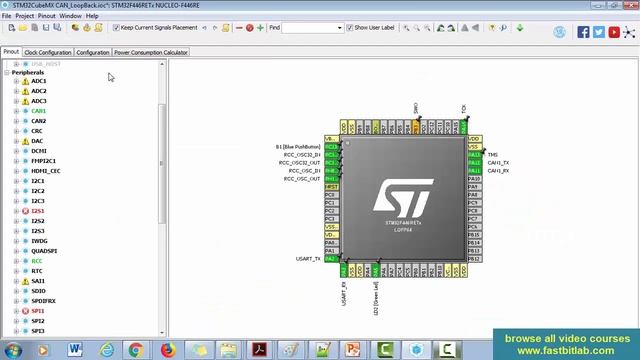This screenshot has width=640, height=360.
Task: Click the green plus toolbar icon
Action: [260, 28]
